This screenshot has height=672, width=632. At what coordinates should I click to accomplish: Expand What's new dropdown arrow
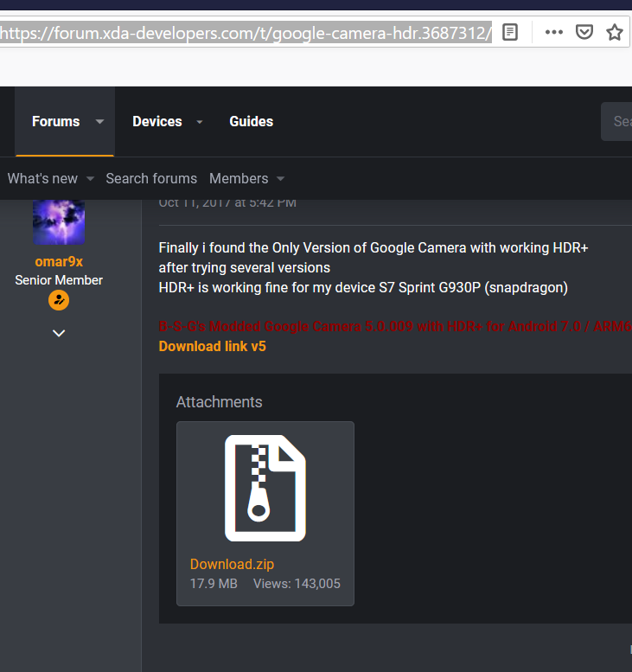(90, 179)
